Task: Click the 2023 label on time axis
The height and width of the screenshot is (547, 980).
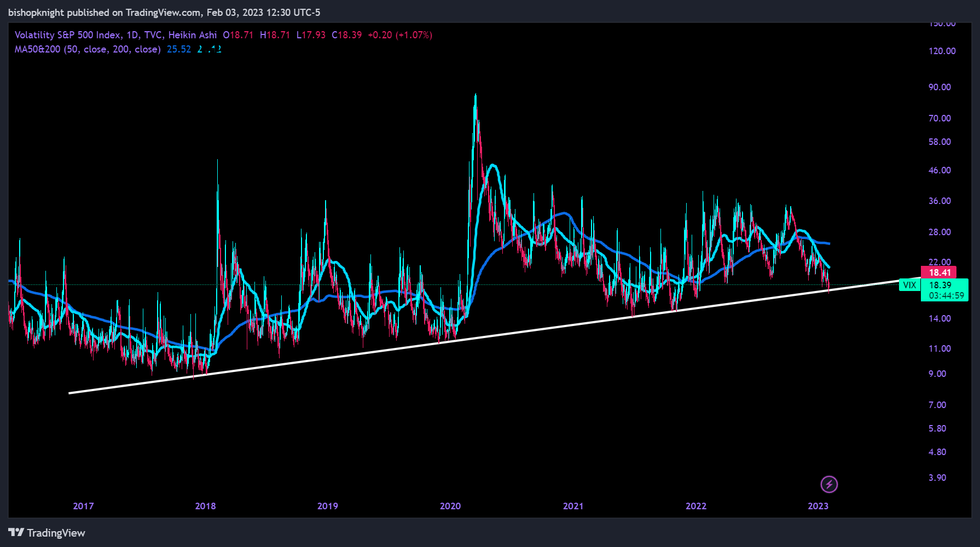Action: [818, 506]
